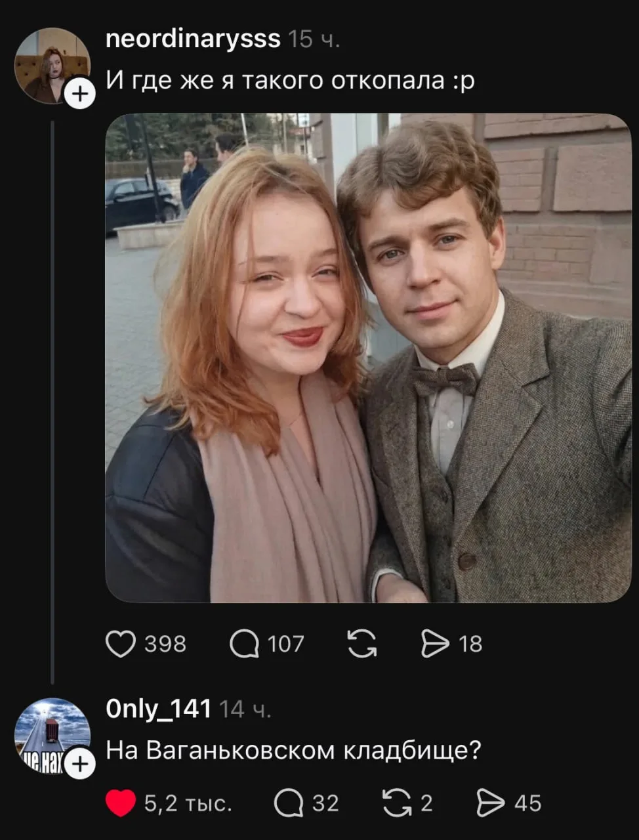This screenshot has height=840, width=639.
Task: Click the "14 ч." reply timestamp
Action: point(244,710)
